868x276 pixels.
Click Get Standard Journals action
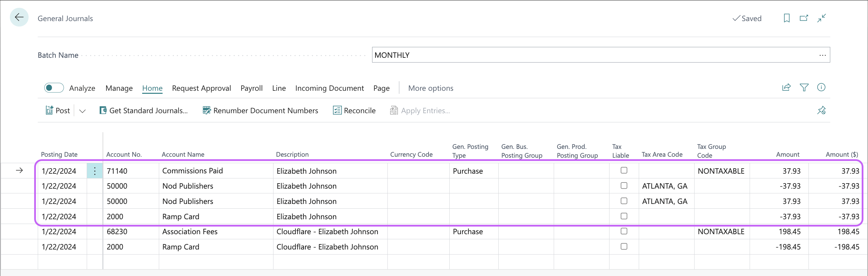pos(144,110)
